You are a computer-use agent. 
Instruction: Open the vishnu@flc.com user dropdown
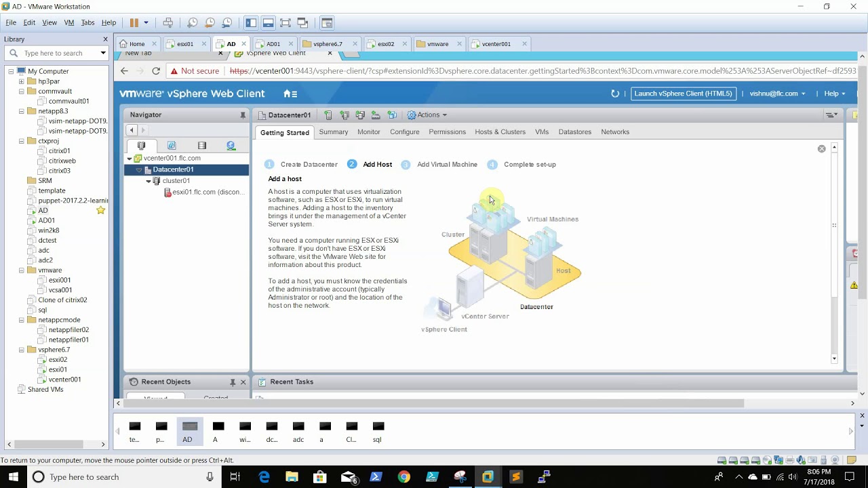click(777, 94)
